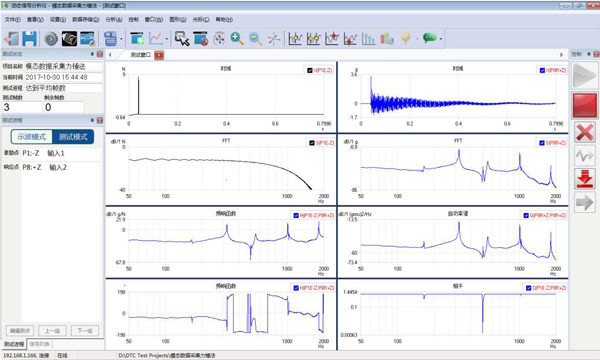Uncheck the black checkbox in time plot legend
This screenshot has width=600, height=360.
click(x=310, y=70)
